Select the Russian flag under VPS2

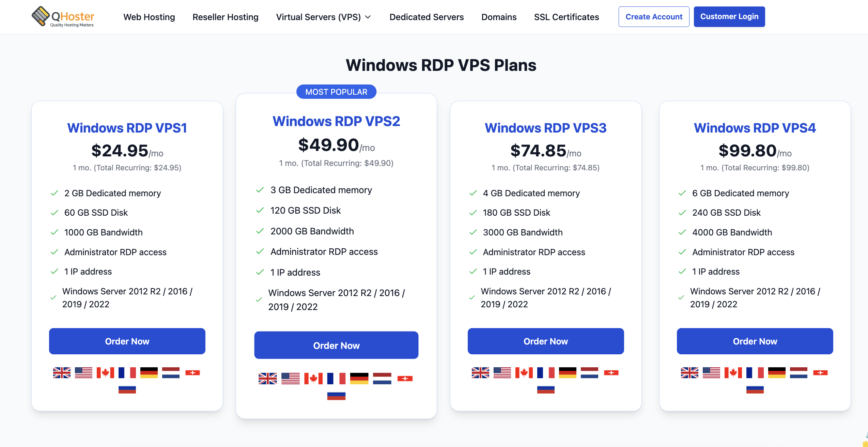(336, 396)
